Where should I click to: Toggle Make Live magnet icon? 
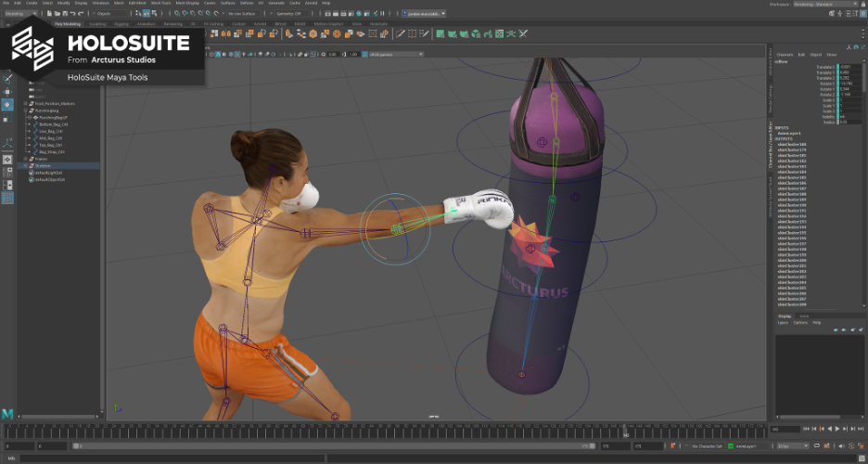click(216, 13)
